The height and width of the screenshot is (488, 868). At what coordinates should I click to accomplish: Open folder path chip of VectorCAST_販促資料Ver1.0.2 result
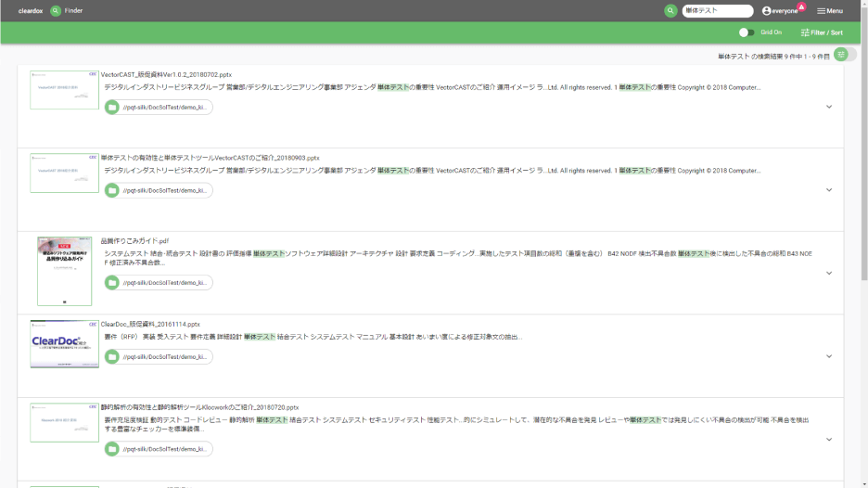click(159, 107)
